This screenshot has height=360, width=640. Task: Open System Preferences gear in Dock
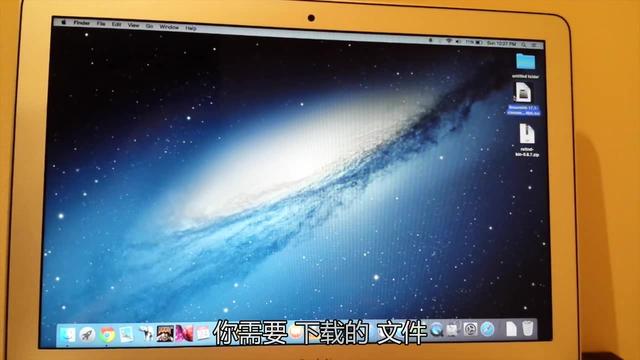click(x=470, y=329)
